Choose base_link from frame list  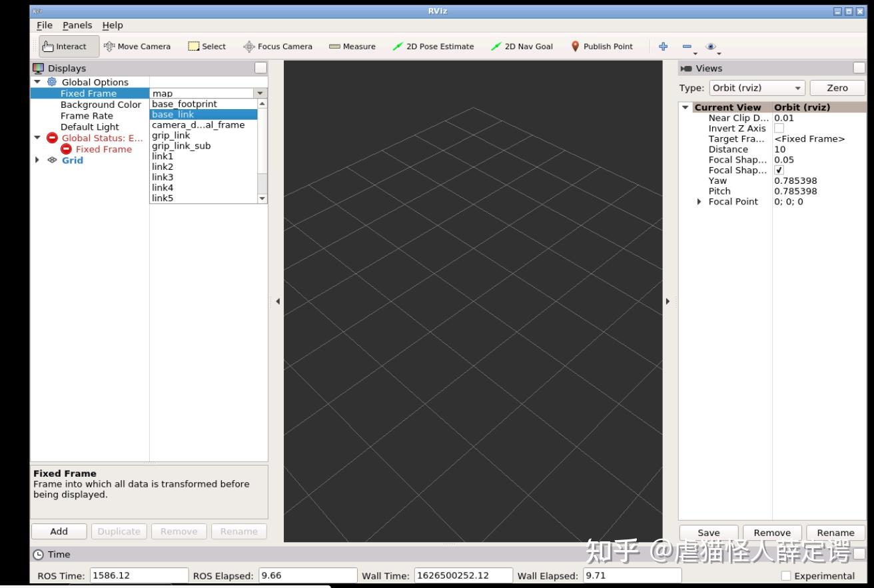pyautogui.click(x=204, y=115)
